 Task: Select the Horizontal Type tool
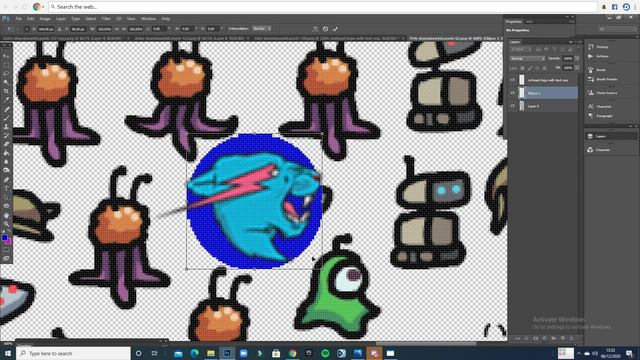coord(6,189)
